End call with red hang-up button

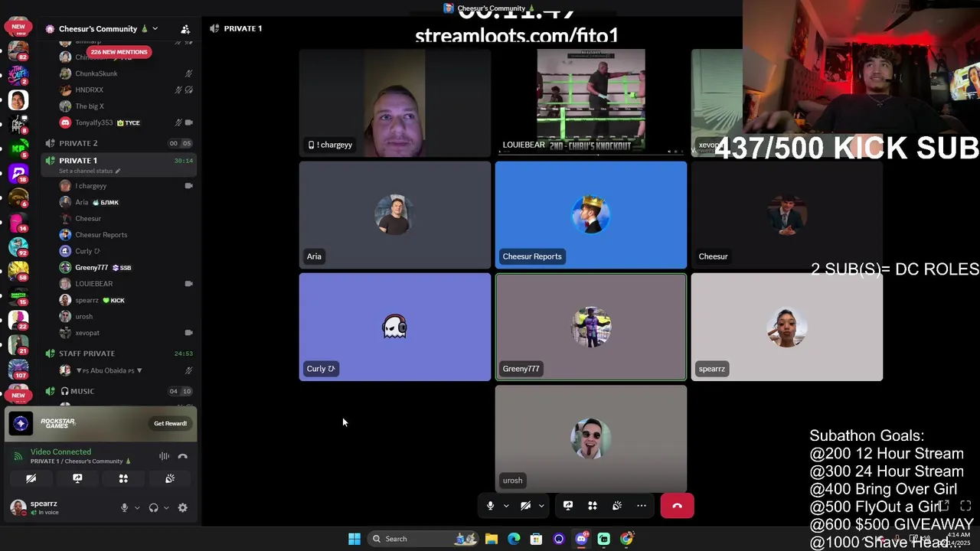[677, 506]
